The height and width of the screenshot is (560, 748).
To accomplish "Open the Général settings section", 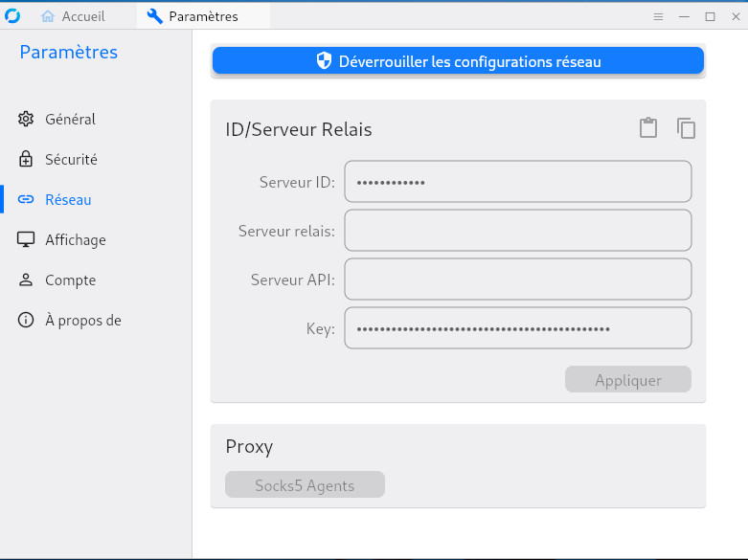I will coord(70,120).
